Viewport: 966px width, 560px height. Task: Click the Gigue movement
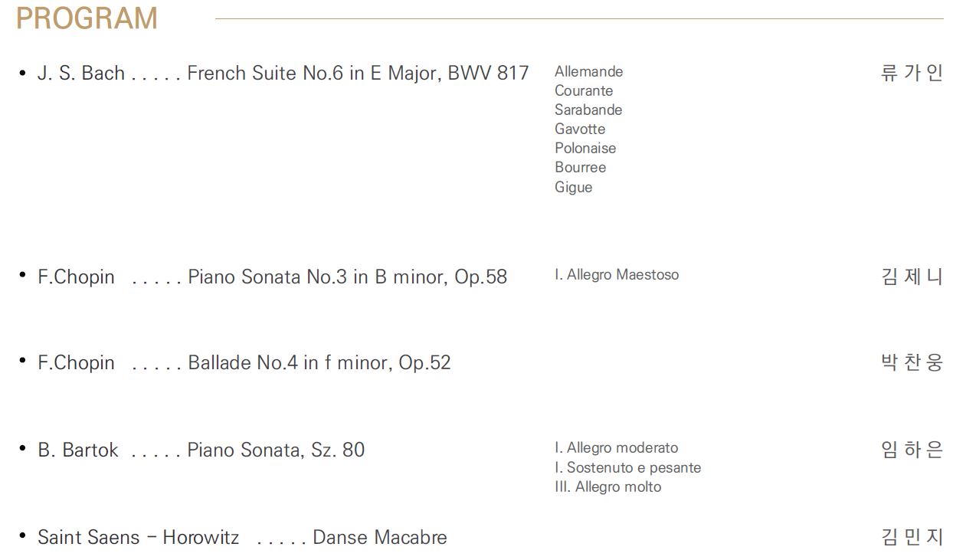pos(574,187)
